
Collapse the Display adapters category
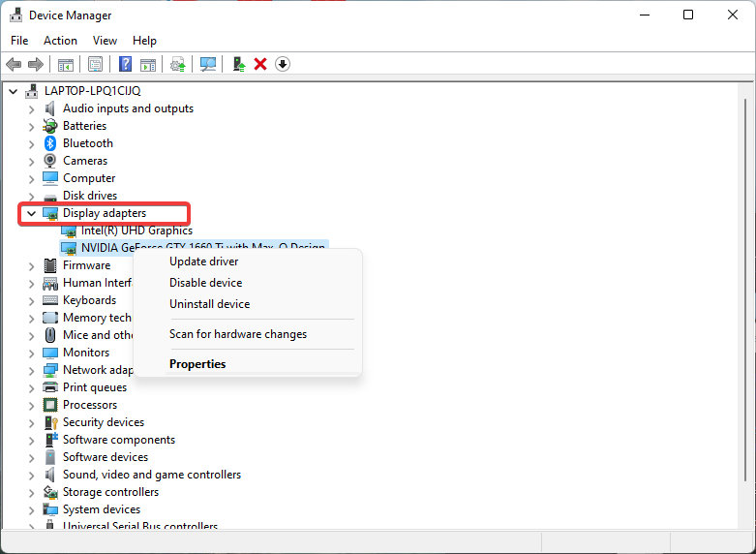click(x=31, y=213)
